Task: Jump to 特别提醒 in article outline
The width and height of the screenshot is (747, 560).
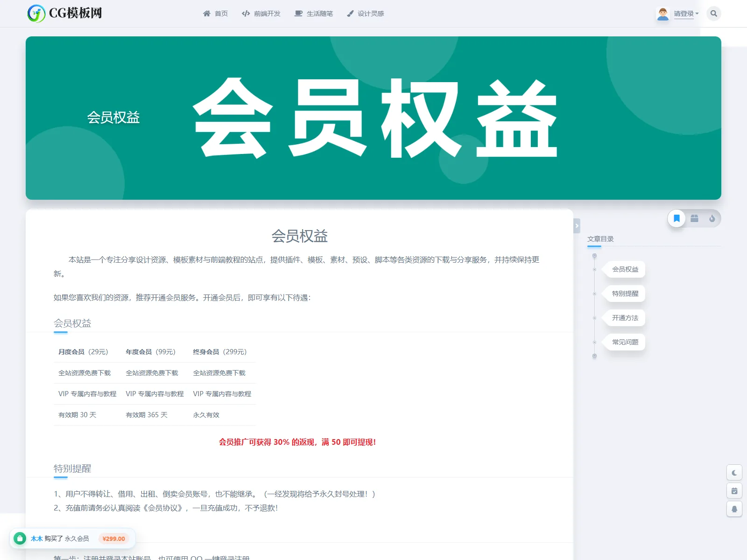Action: 625,294
